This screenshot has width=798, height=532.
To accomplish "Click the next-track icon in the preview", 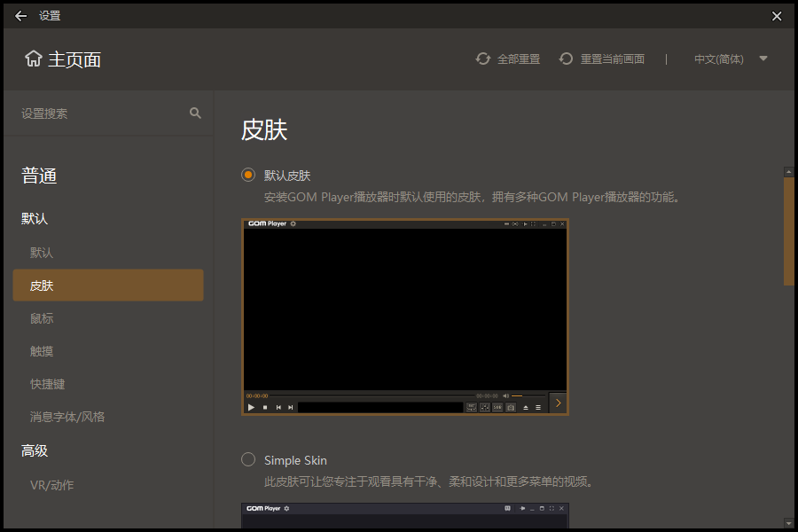I will click(290, 407).
